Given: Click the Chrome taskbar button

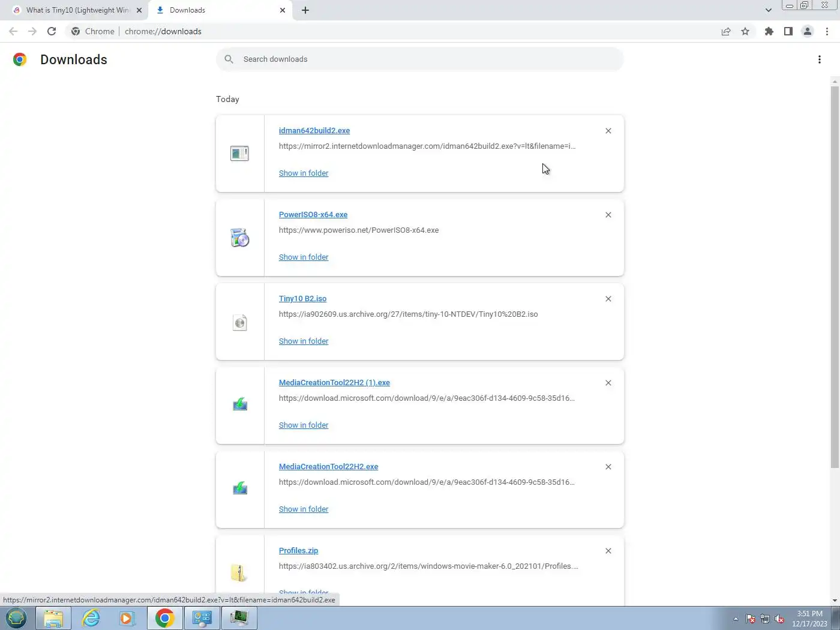Looking at the screenshot, I should (x=165, y=618).
